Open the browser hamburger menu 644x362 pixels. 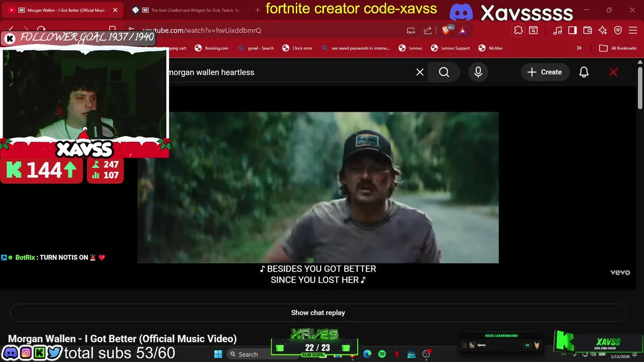(633, 30)
